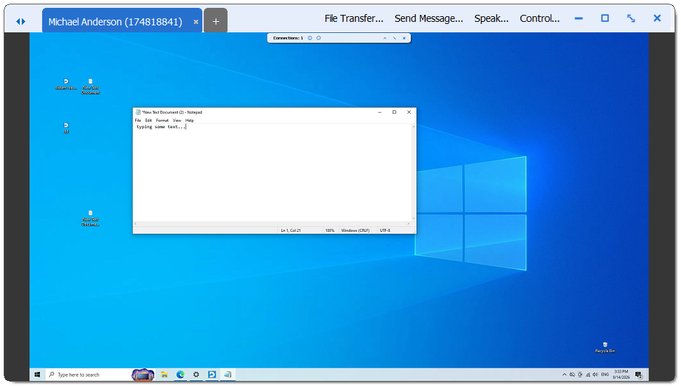Click the left-right navigation arrows icon
Image resolution: width=681 pixels, height=386 pixels.
(x=20, y=21)
